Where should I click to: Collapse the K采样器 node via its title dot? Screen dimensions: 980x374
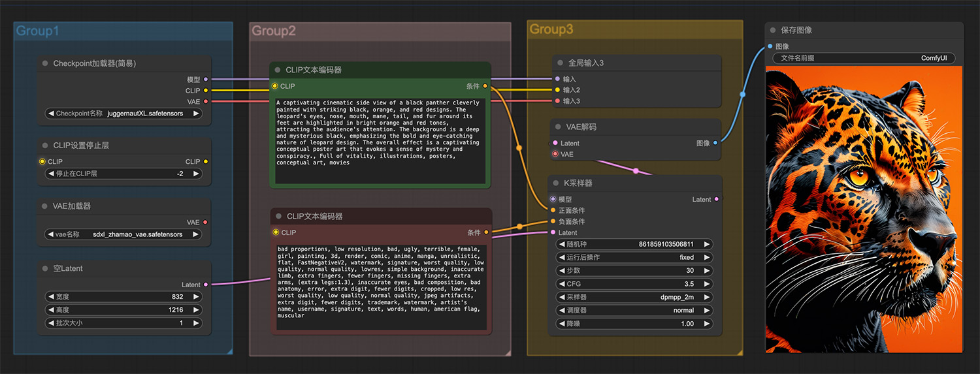(x=557, y=183)
